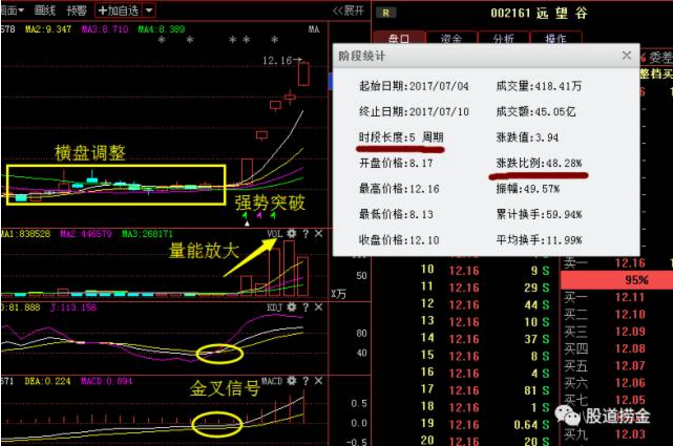673x447 pixels.
Task: Close the VOL indicator panel
Action: tap(317, 234)
